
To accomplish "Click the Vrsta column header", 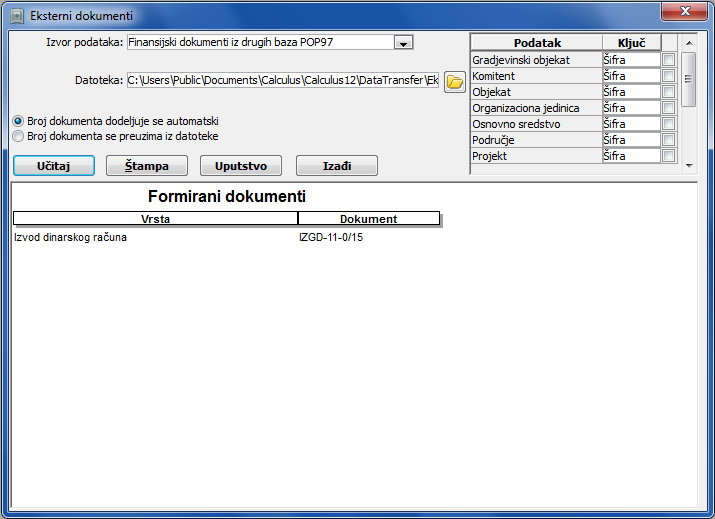I will [x=155, y=219].
